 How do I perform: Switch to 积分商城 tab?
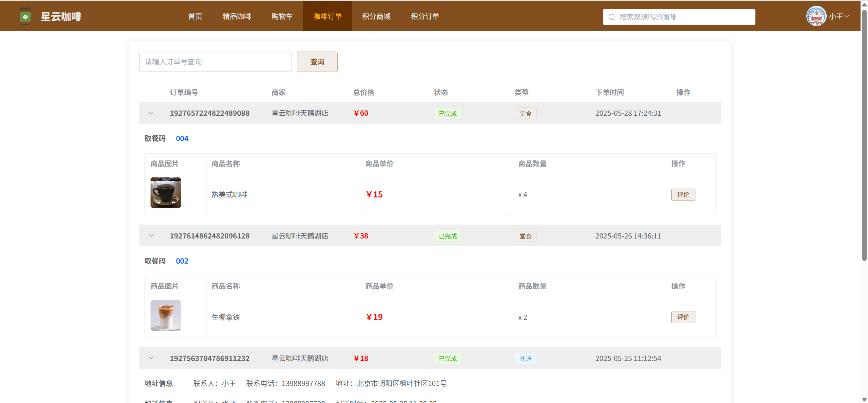[376, 16]
